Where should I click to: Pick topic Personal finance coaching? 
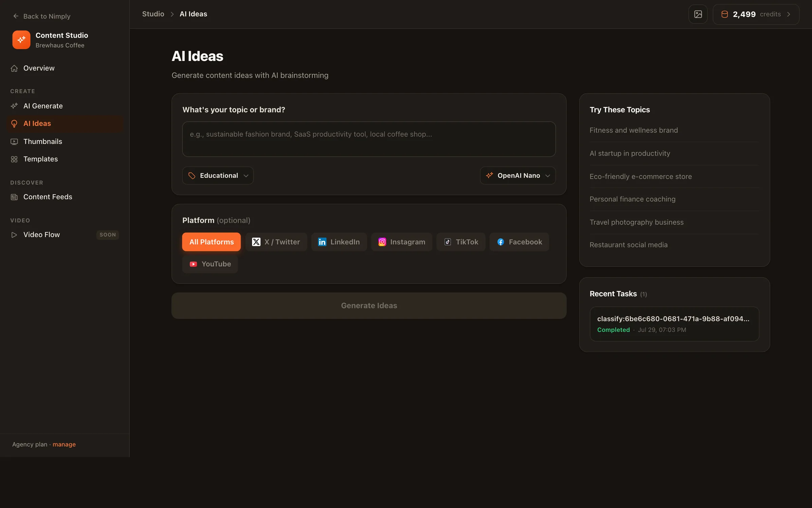[632, 199]
